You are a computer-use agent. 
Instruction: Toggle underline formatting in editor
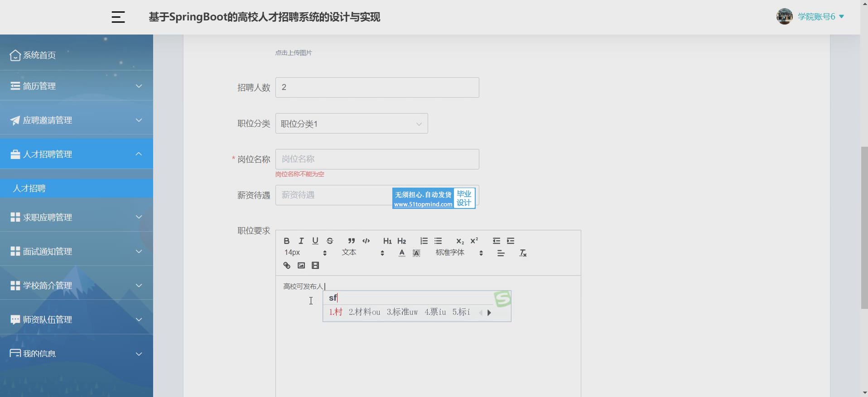315,241
